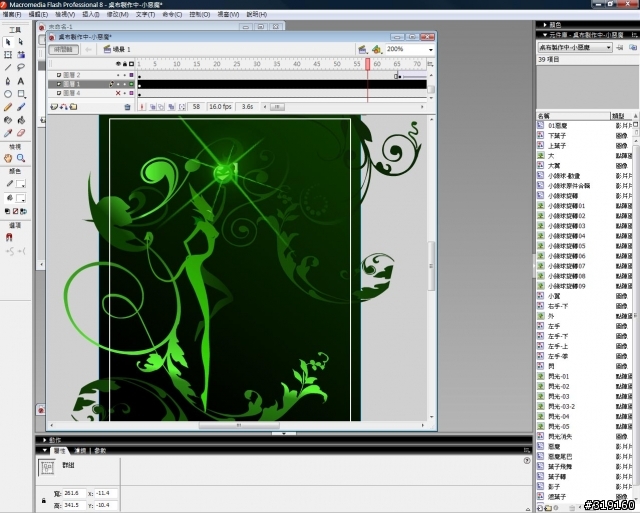Click Scene 1 in edit bar
Image resolution: width=640 pixels, height=513 pixels.
(x=117, y=49)
